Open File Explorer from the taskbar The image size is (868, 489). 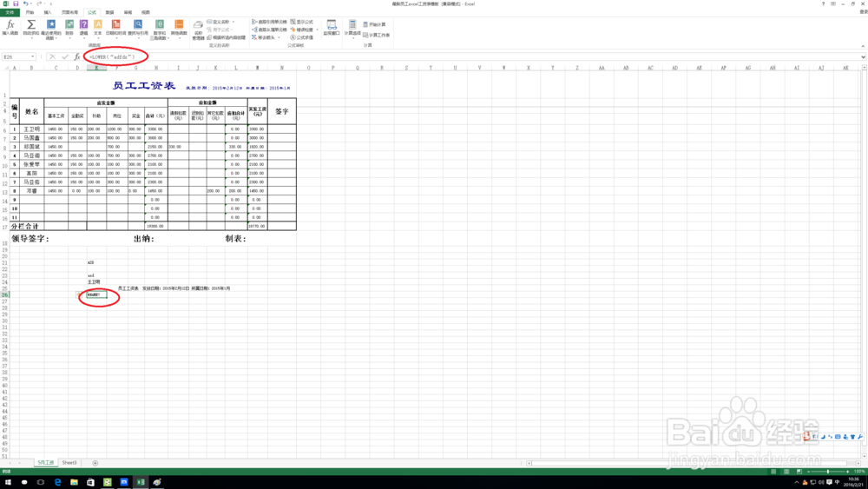pos(74,482)
